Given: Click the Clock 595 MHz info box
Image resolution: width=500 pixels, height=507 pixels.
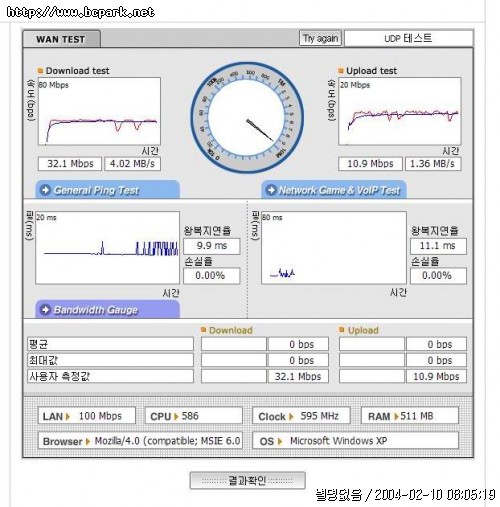Looking at the screenshot, I should [x=301, y=416].
